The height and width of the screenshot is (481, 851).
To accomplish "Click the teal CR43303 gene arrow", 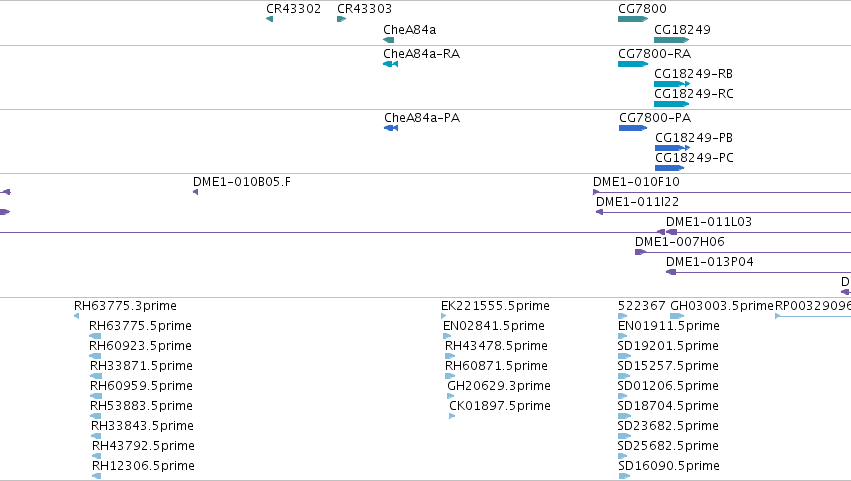I will [x=341, y=19].
